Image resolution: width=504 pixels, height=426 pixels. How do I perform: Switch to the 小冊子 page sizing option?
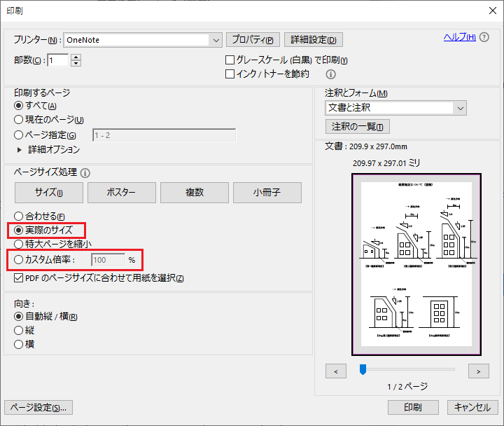pos(267,193)
